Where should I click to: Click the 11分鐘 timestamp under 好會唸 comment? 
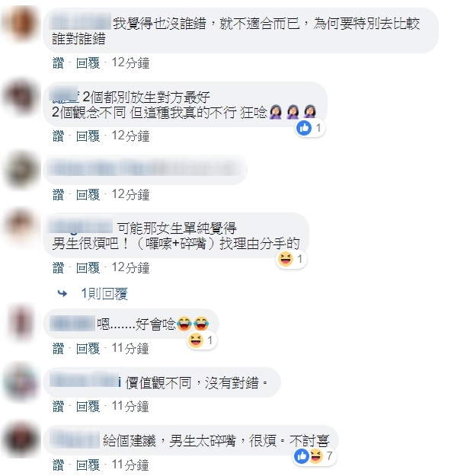point(130,348)
